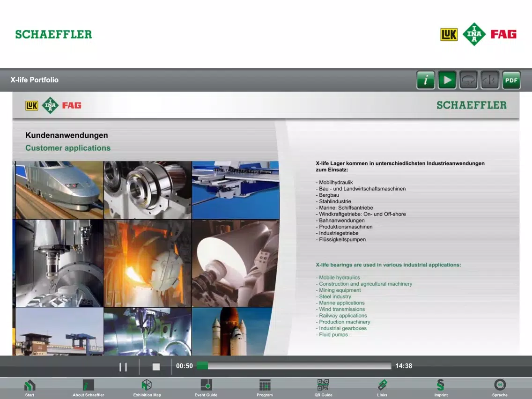The width and height of the screenshot is (532, 399).
Task: Click the Produktionsmaschinen list item
Action: [x=344, y=227]
